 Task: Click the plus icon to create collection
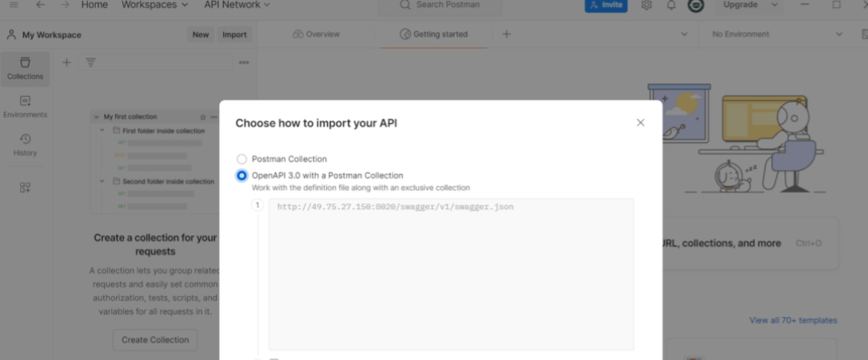[x=66, y=62]
